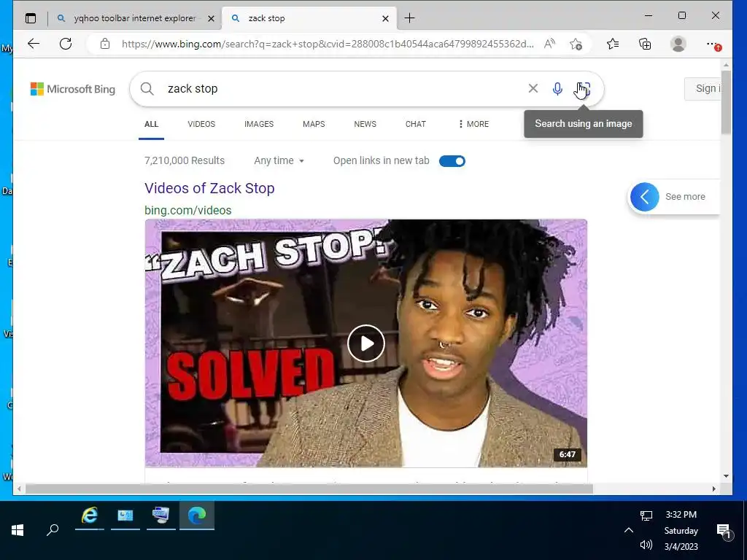Click scroll-down arrow on vertical scrollbar
Viewport: 747px width, 560px height.
[726, 475]
